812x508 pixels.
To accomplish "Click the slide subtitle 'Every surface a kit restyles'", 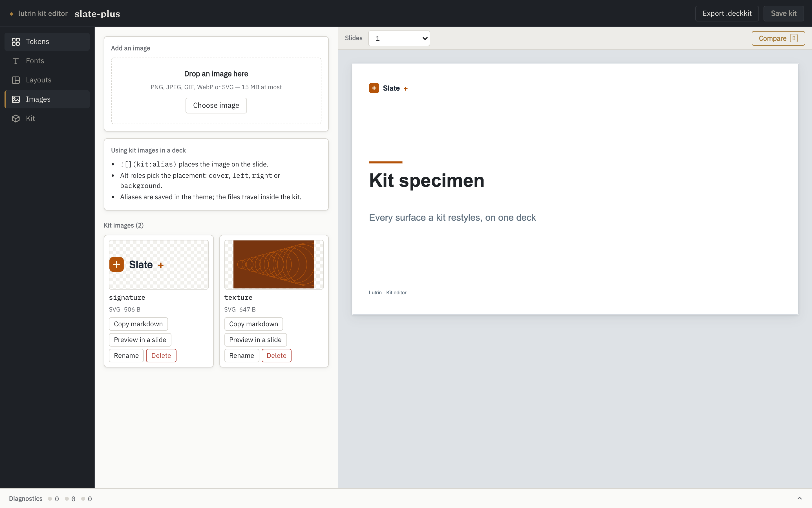I will click(x=452, y=218).
